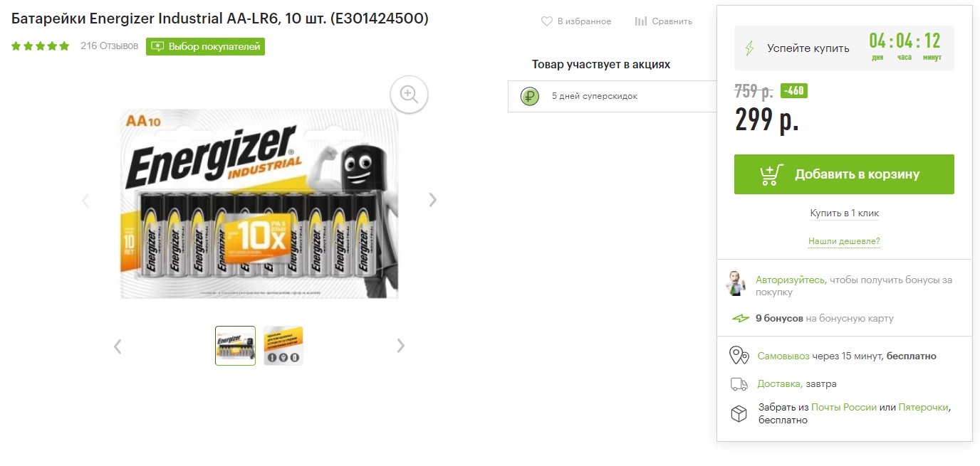Open the Нашли дешевле? link
This screenshot has width=980, height=466.
(x=844, y=242)
